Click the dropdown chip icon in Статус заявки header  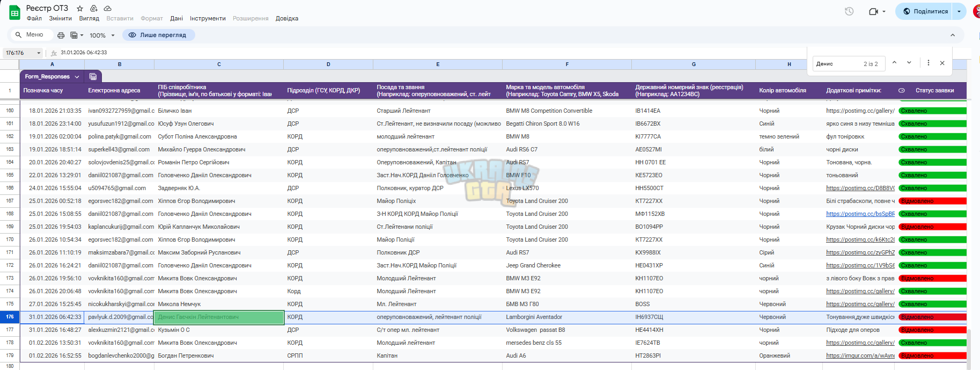tap(902, 90)
